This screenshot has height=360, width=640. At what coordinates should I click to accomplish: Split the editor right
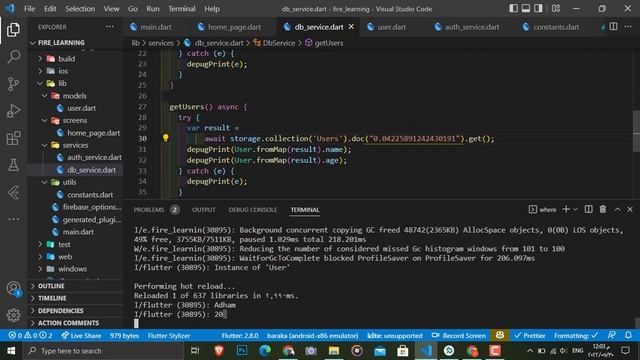click(613, 27)
